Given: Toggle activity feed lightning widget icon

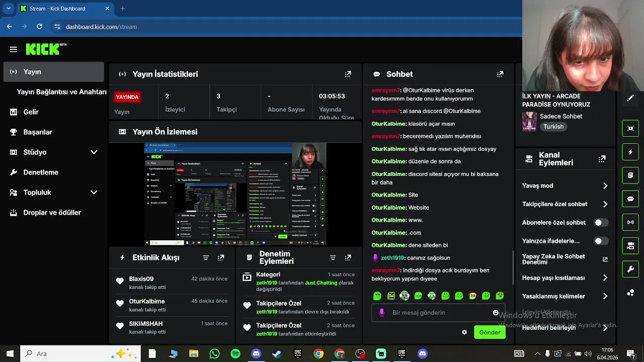Looking at the screenshot, I should [x=630, y=152].
